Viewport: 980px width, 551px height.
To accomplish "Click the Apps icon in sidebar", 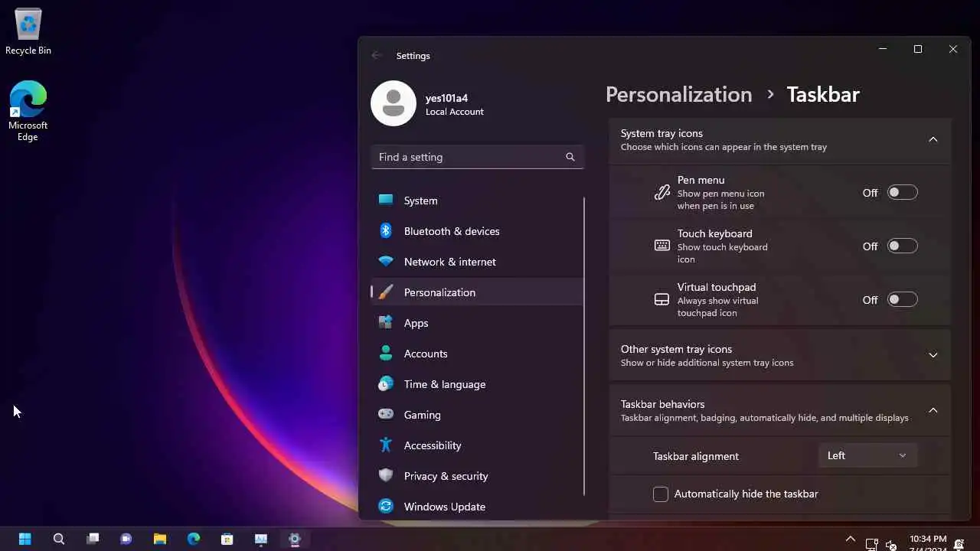I will point(386,322).
